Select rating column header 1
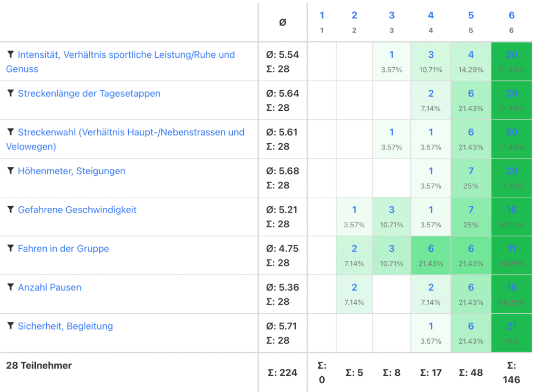Screen dimensions: 538x392 tap(322, 16)
